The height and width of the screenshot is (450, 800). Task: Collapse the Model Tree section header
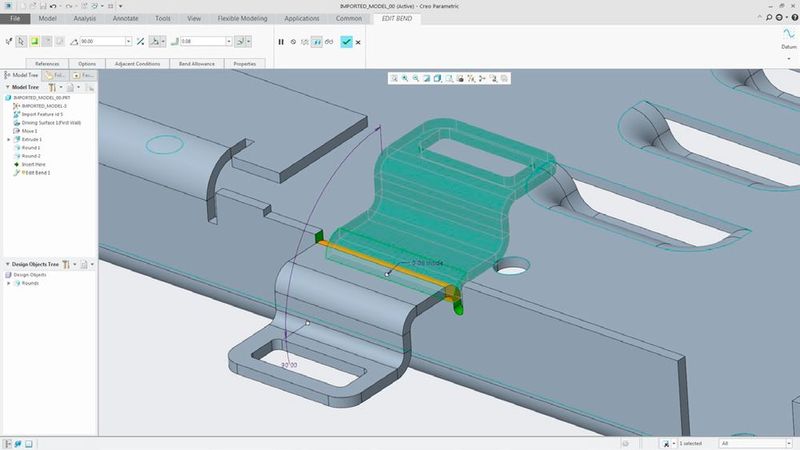7,87
